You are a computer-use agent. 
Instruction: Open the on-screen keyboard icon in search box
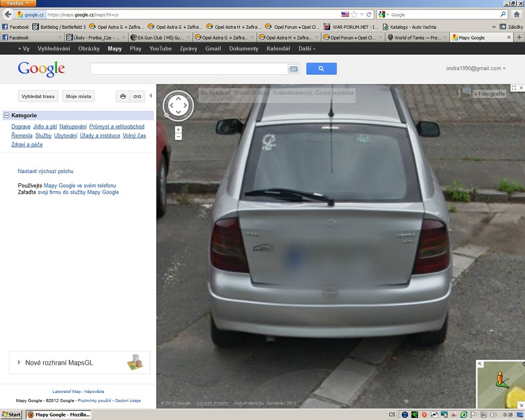(293, 69)
